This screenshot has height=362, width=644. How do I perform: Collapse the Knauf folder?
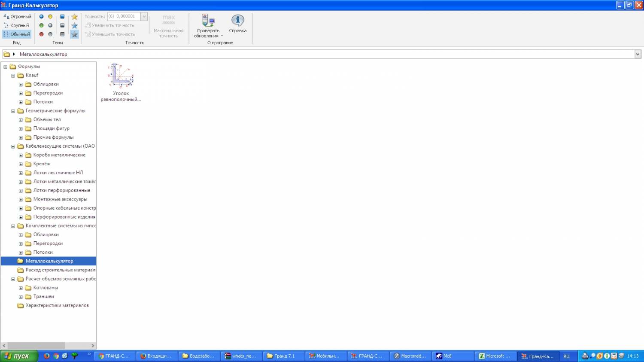[x=13, y=76]
